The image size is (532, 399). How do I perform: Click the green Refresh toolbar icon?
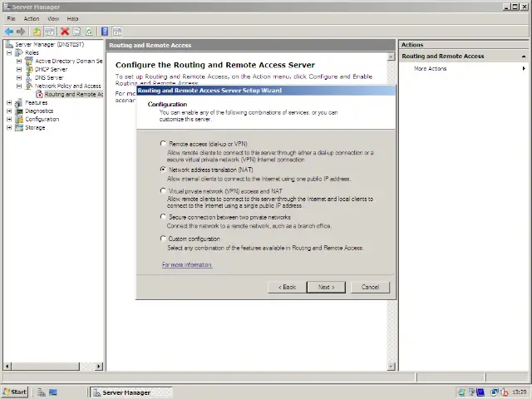coord(89,32)
